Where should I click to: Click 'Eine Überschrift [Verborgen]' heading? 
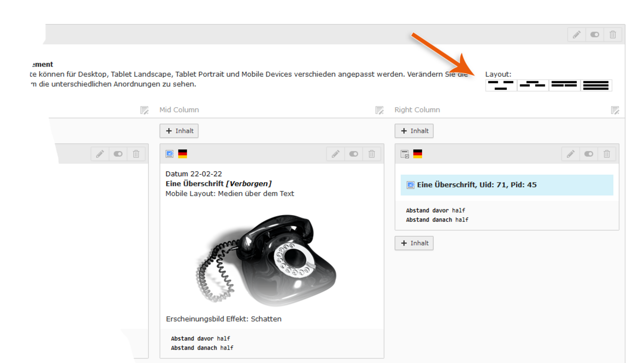218,184
